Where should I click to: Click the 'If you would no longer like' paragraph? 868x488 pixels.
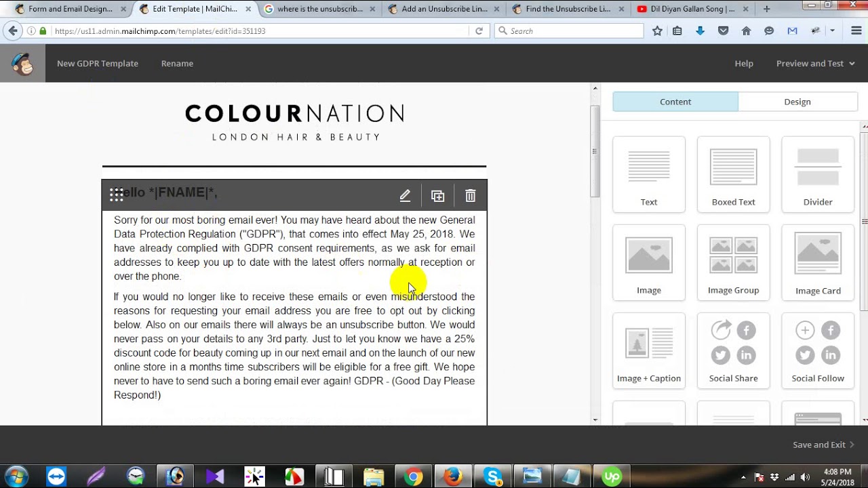point(294,346)
